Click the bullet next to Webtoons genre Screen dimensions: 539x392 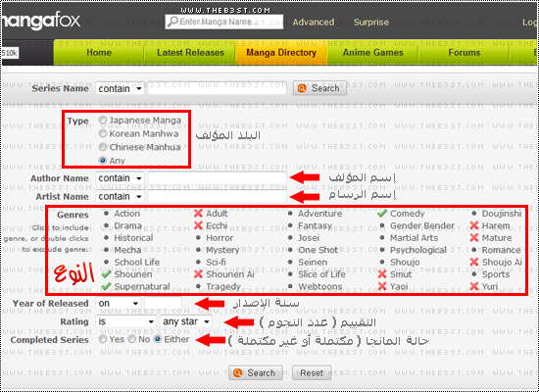pyautogui.click(x=290, y=286)
